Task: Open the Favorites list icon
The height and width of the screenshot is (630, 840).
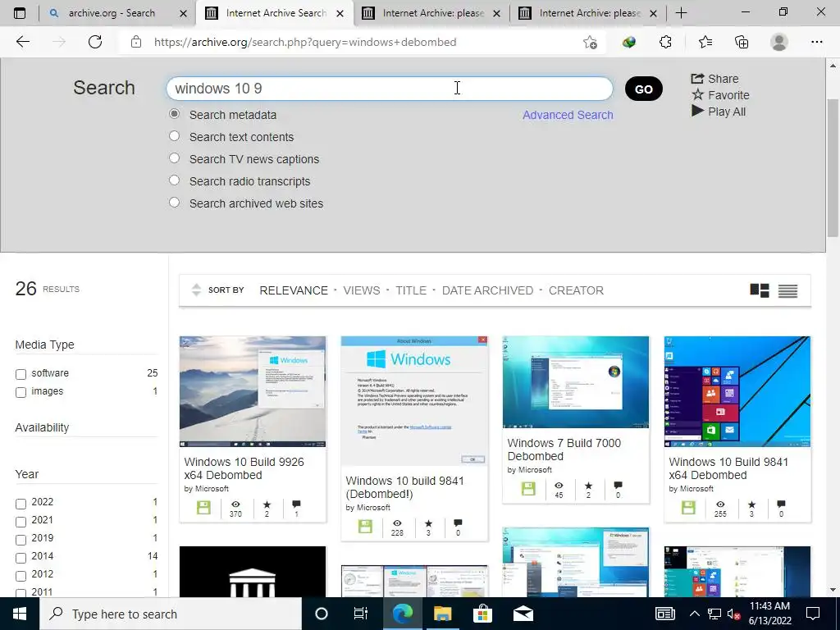Action: point(705,42)
